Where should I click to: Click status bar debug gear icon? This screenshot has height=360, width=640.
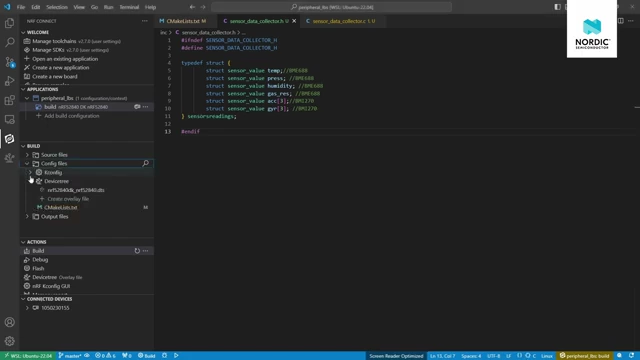(164, 356)
